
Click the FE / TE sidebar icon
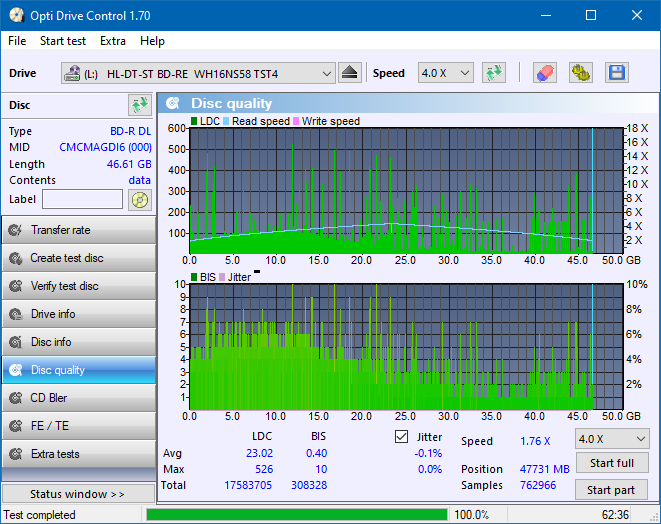(16, 426)
